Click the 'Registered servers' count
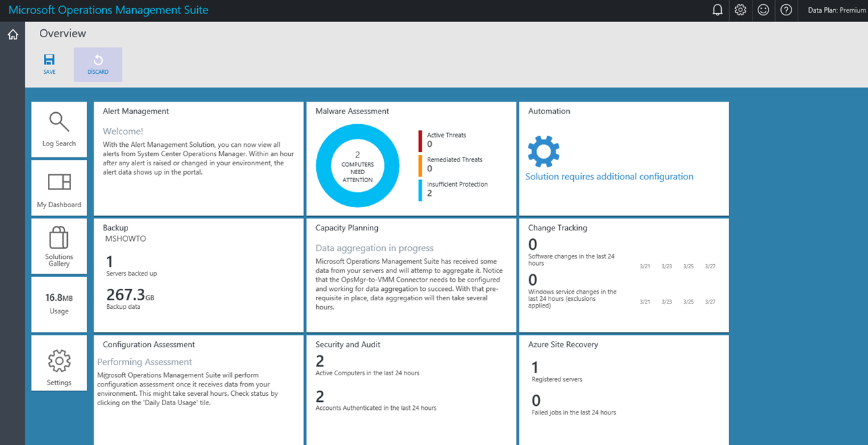868x445 pixels. click(x=557, y=372)
